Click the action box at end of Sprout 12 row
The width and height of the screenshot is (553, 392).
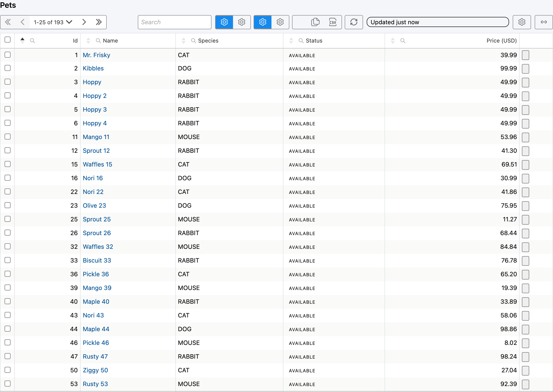click(526, 151)
